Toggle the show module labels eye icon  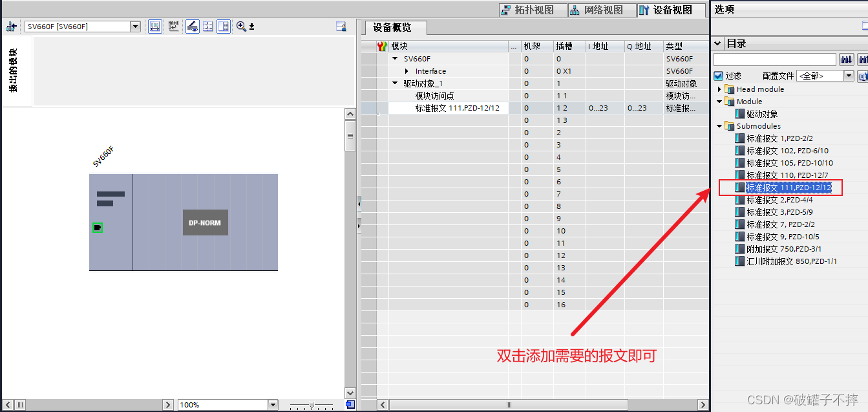point(193,27)
